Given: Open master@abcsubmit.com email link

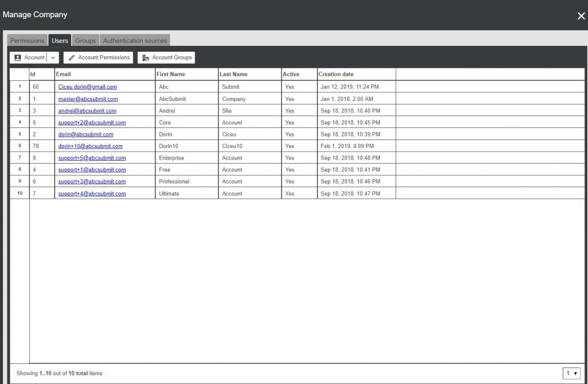Looking at the screenshot, I should (x=88, y=99).
